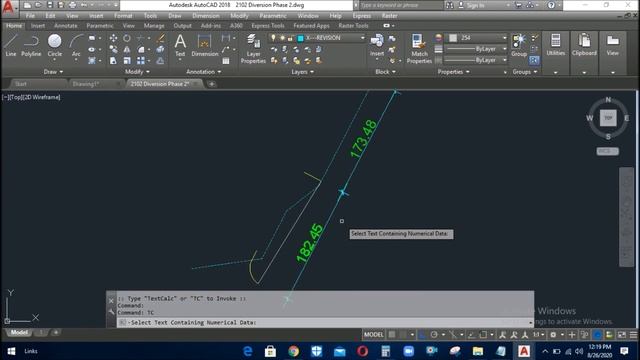Click the new drawing tab plus button

211,84
